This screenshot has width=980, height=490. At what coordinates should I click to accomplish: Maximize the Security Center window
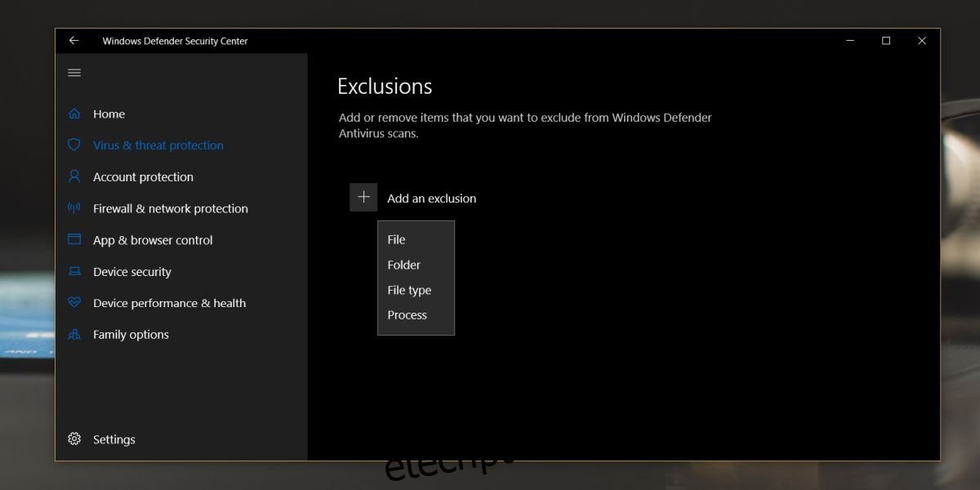click(886, 41)
